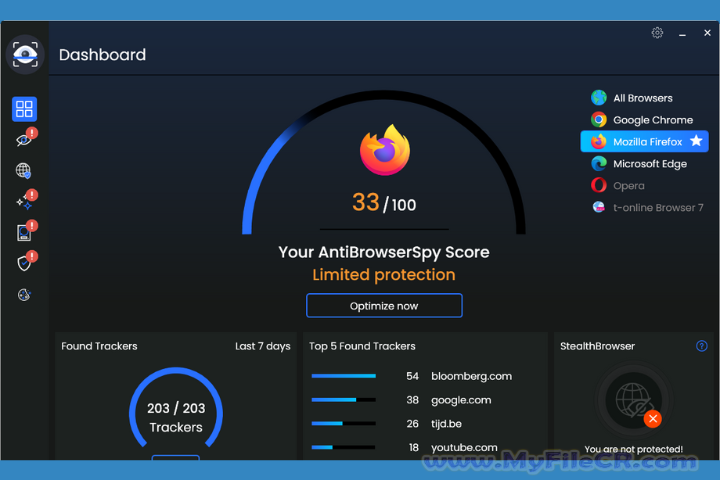Click the Last 7 days label
The width and height of the screenshot is (720, 480).
pos(263,346)
